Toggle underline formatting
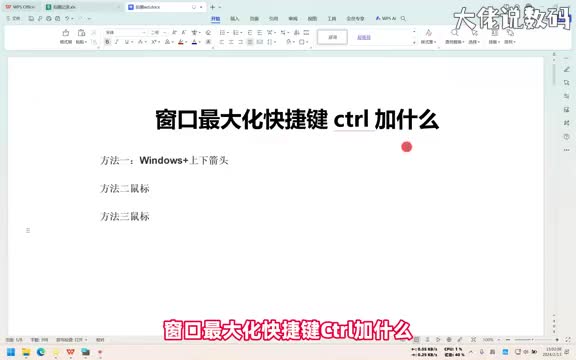 pyautogui.click(x=126, y=42)
